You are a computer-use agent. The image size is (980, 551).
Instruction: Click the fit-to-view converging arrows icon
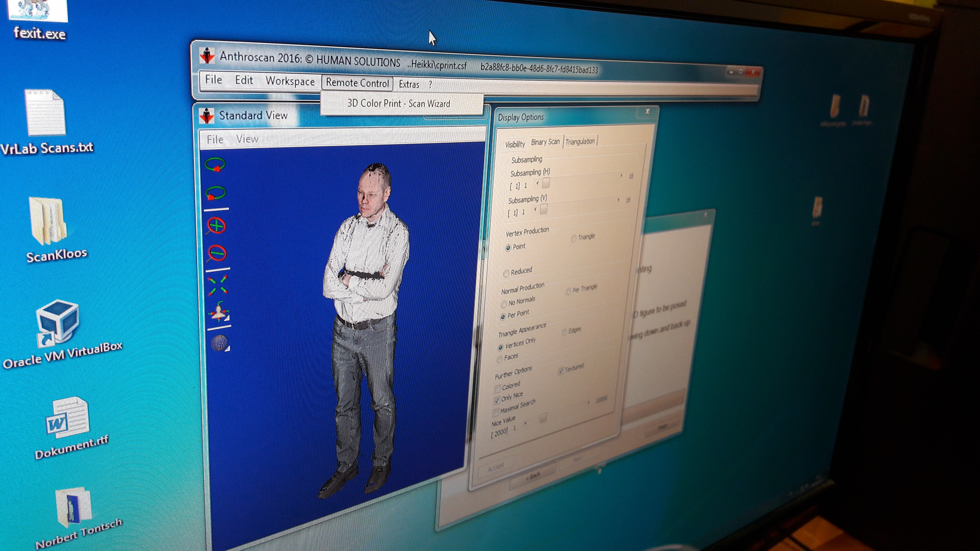[x=218, y=285]
